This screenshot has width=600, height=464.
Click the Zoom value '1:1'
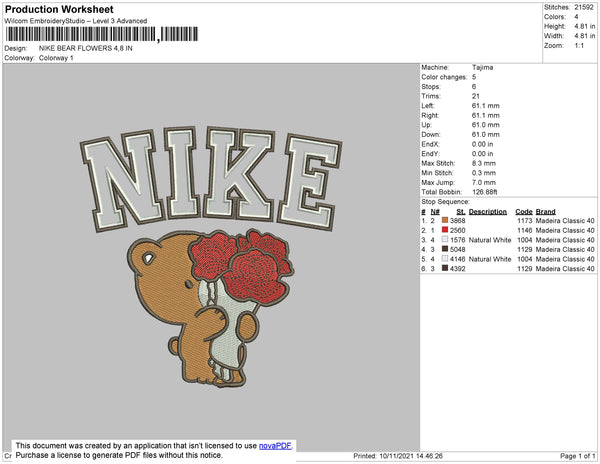coord(579,46)
